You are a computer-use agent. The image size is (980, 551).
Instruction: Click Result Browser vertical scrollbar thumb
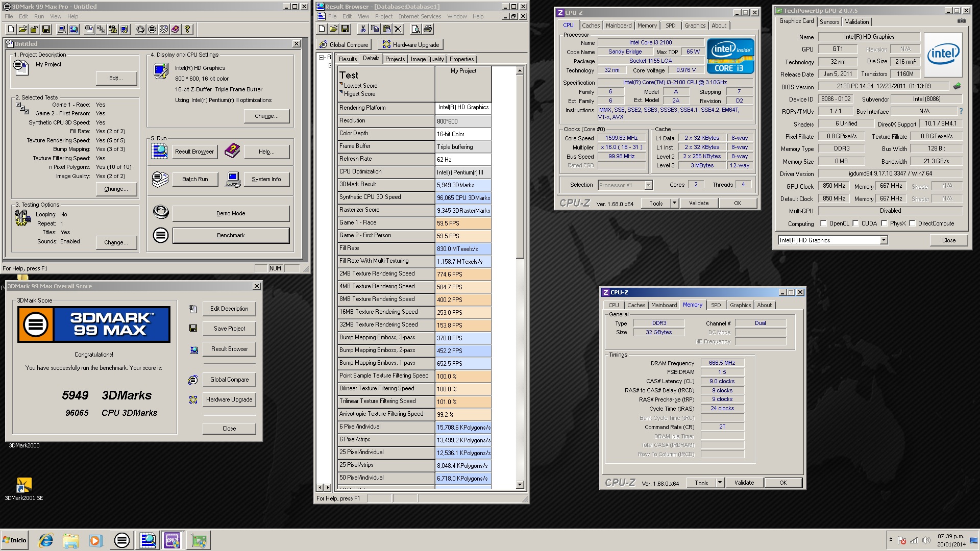point(520,167)
